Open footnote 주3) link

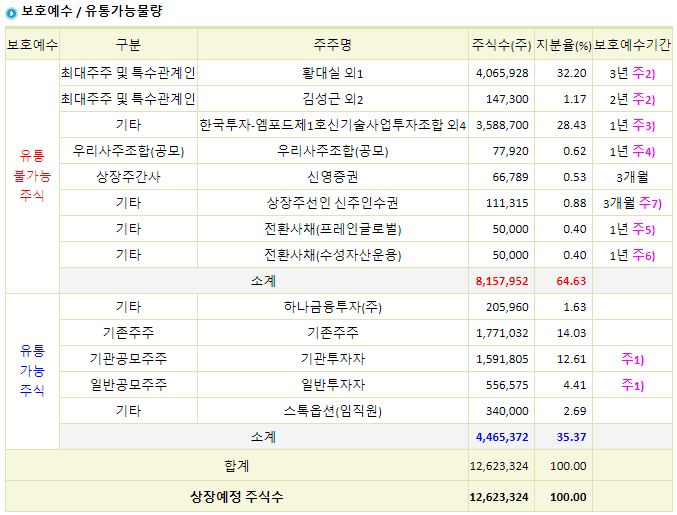644,125
